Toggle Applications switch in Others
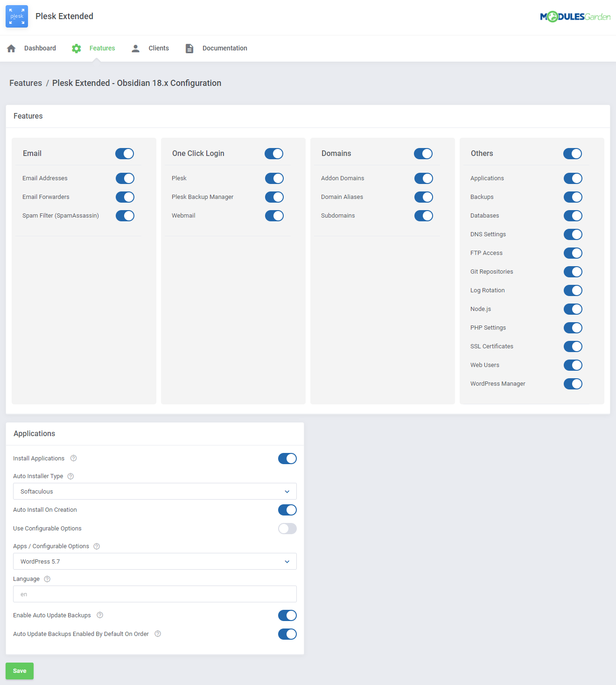The height and width of the screenshot is (685, 616). point(573,178)
